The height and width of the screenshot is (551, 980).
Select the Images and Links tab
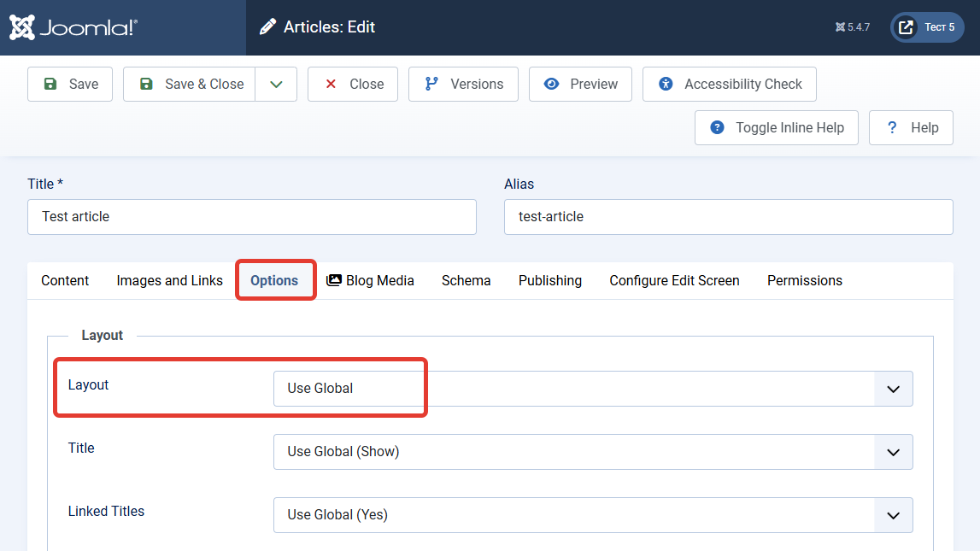pos(169,280)
